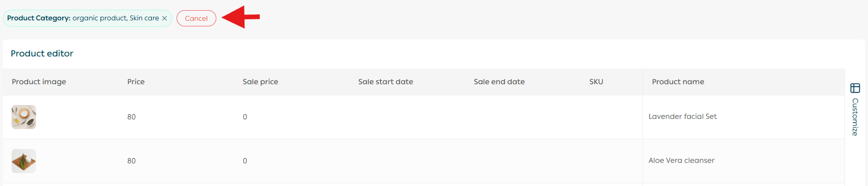Remove the Product Category filter with X
Screen dimensions: 868x186
point(165,19)
